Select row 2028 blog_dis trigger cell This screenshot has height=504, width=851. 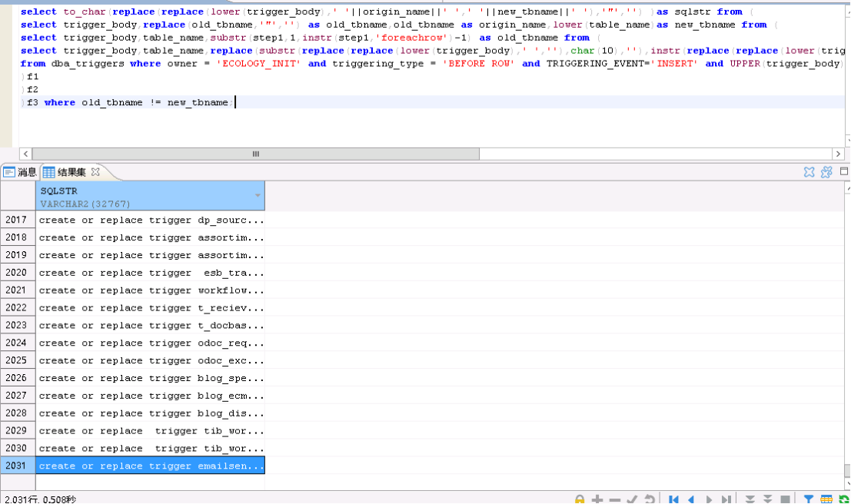pyautogui.click(x=151, y=413)
